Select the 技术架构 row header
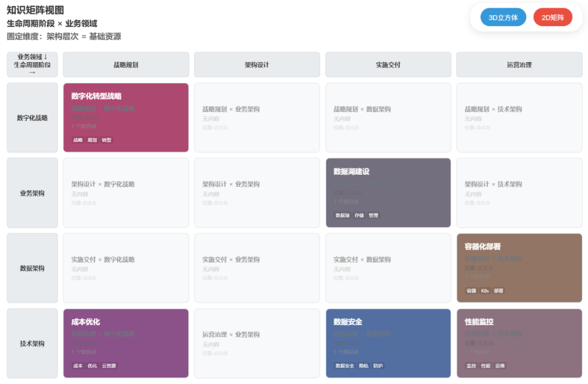 tap(32, 344)
